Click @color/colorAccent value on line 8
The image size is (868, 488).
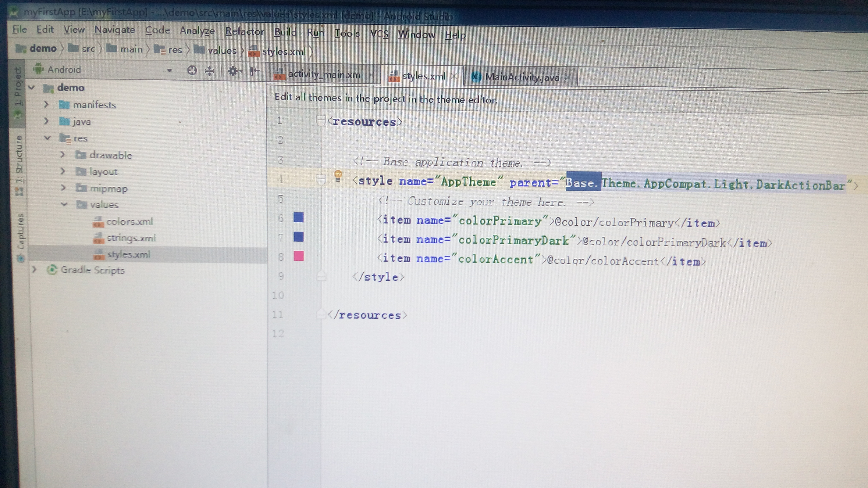point(602,261)
